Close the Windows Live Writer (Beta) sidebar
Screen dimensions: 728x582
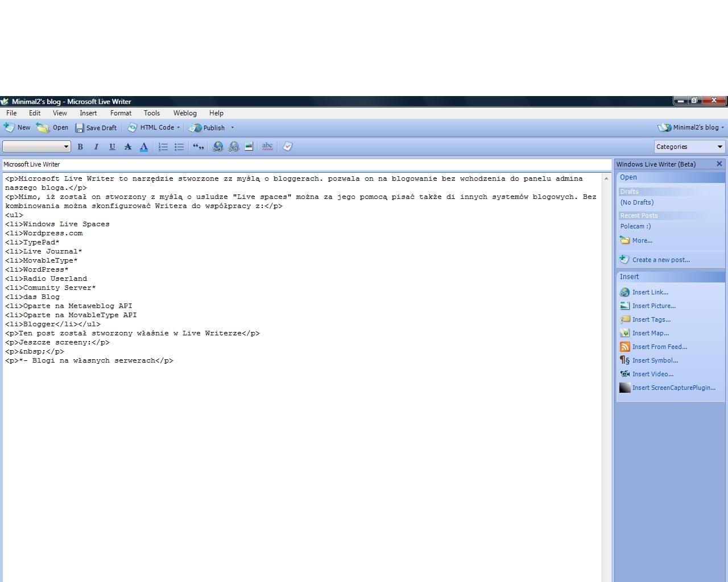[719, 164]
